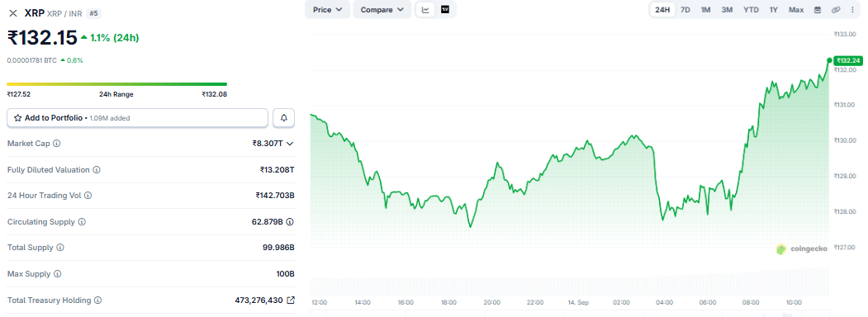The image size is (868, 317).
Task: Select 1M time range
Action: point(706,9)
